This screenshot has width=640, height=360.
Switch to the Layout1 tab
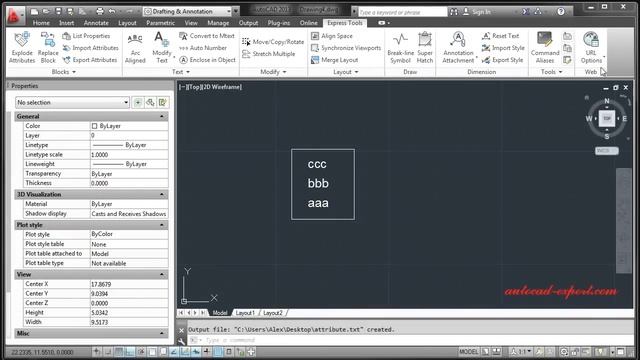[245, 313]
